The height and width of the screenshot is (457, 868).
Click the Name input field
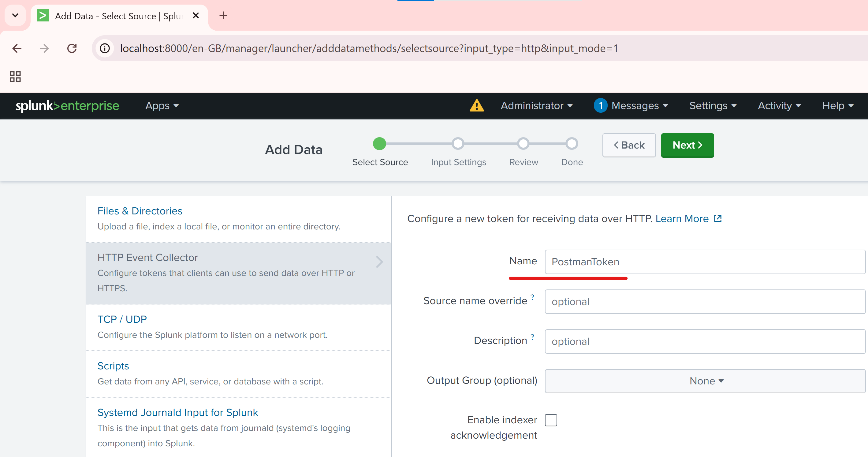pyautogui.click(x=705, y=262)
